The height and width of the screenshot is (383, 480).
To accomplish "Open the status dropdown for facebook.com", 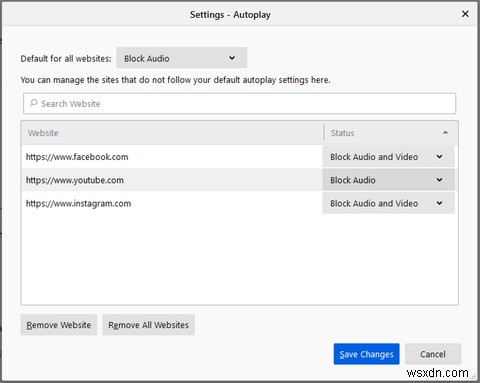I will coord(388,157).
